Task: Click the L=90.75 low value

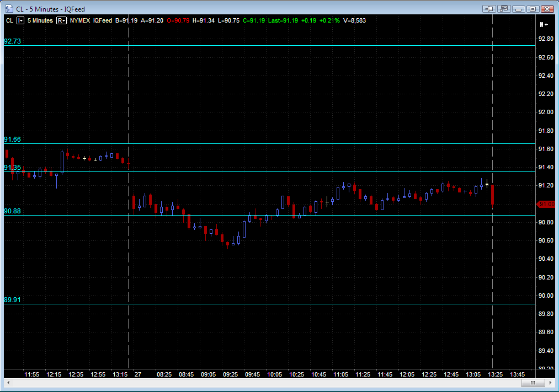Action: tap(228, 20)
